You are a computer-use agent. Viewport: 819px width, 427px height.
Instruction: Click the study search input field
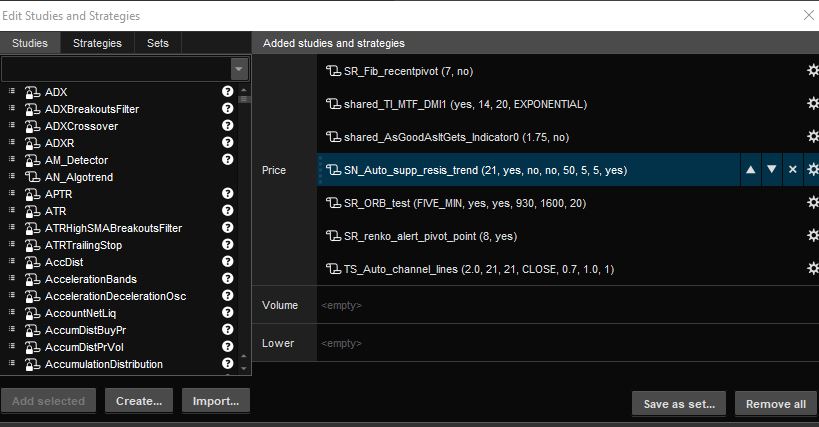click(x=115, y=69)
